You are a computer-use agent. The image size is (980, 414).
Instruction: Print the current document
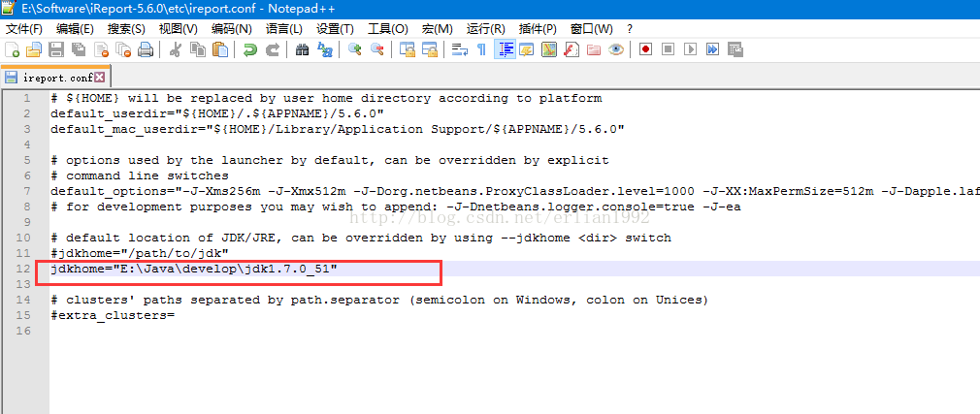(x=146, y=50)
